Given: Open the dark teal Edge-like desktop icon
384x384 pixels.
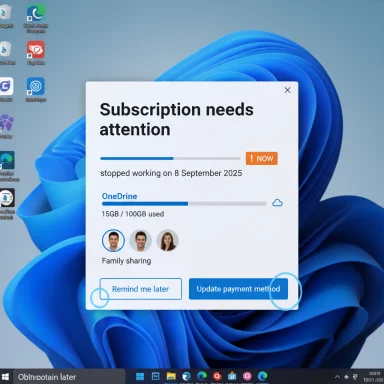Looking at the screenshot, I should coord(7,160).
